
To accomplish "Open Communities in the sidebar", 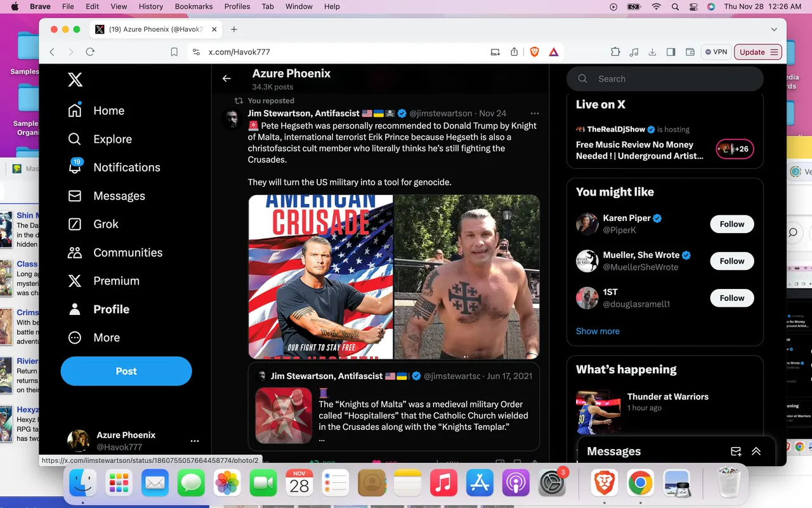I will pos(115,253).
